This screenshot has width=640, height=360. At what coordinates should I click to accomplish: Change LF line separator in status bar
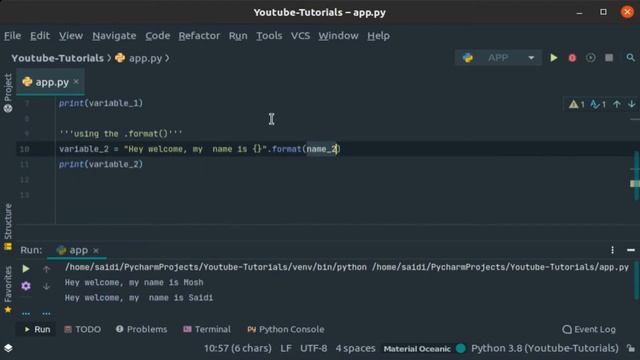pos(286,348)
